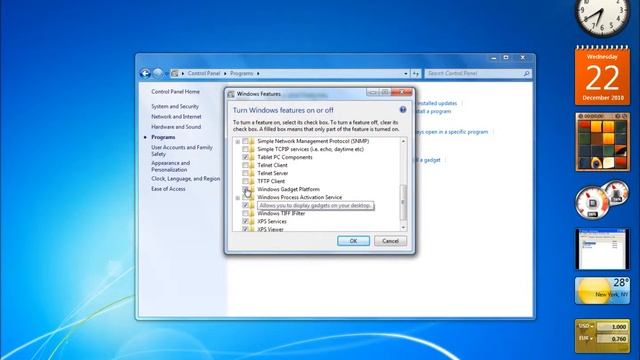
Task: Toggle the Simple Network Management Protocol checkbox
Action: point(245,141)
